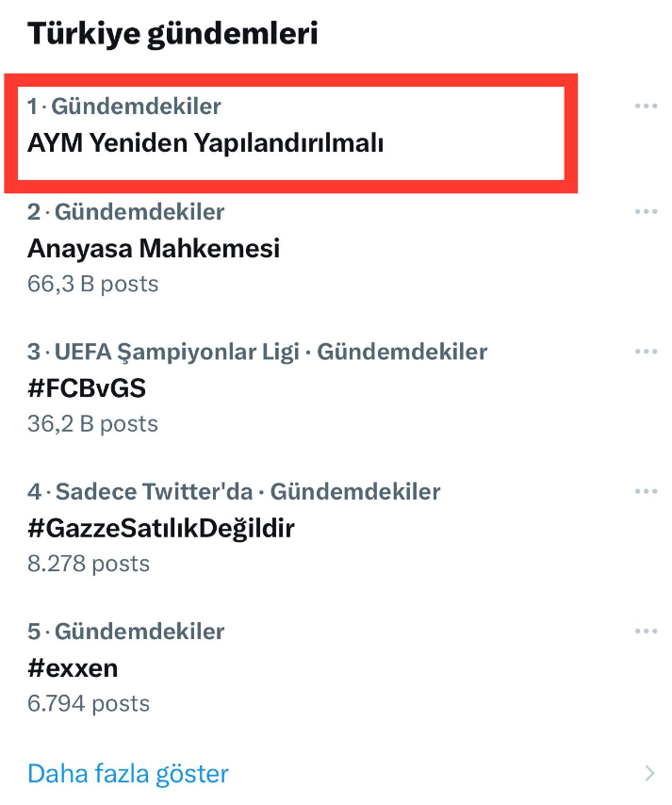Screen dimensions: 672x805
Task: Open the #exxen trending hashtag
Action: [x=73, y=667]
